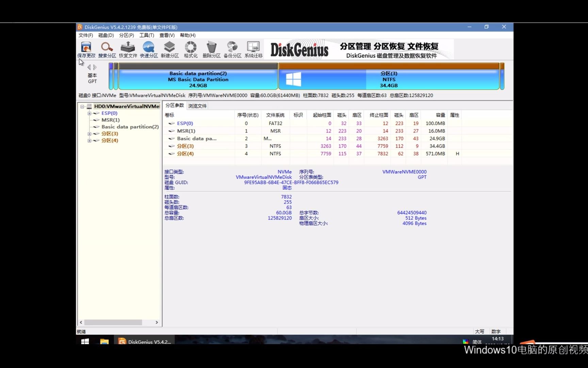Go to the next disk with the right arrow

pos(95,67)
